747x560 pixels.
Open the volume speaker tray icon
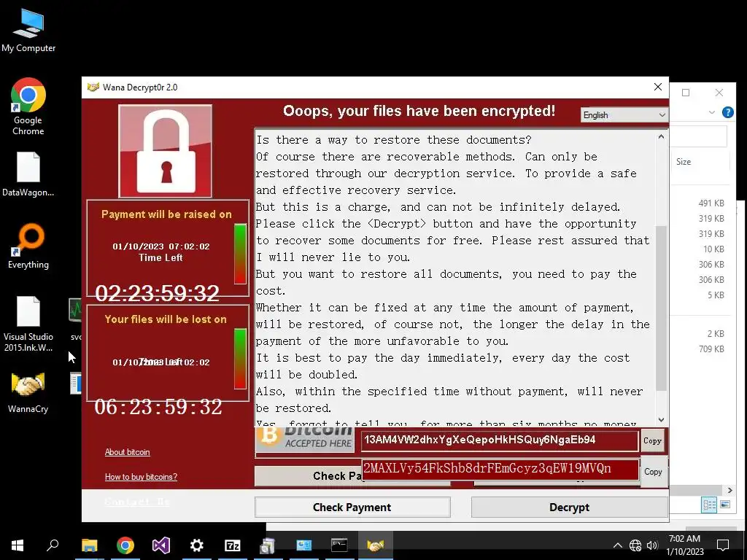pos(652,545)
